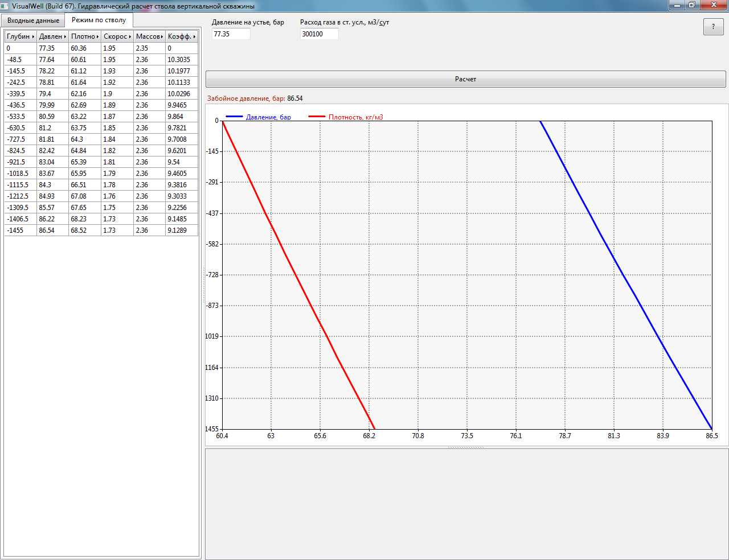
Task: Click pressure cell 83.67
Action: tap(52, 174)
